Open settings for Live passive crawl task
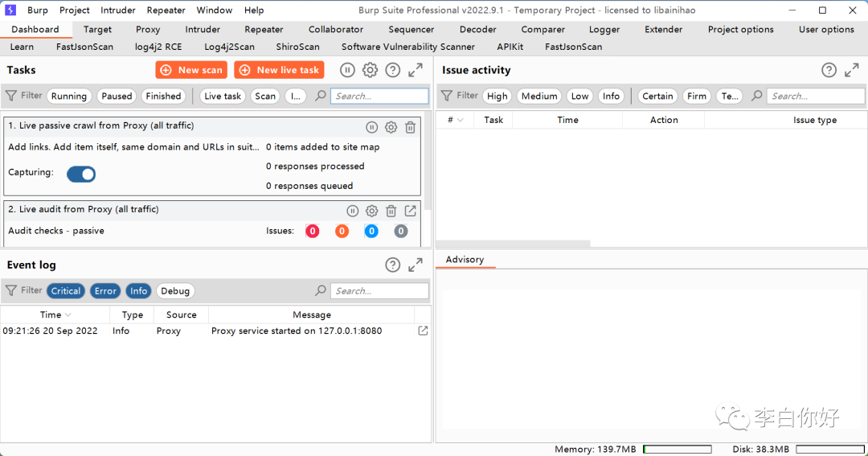Image resolution: width=868 pixels, height=456 pixels. tap(391, 127)
